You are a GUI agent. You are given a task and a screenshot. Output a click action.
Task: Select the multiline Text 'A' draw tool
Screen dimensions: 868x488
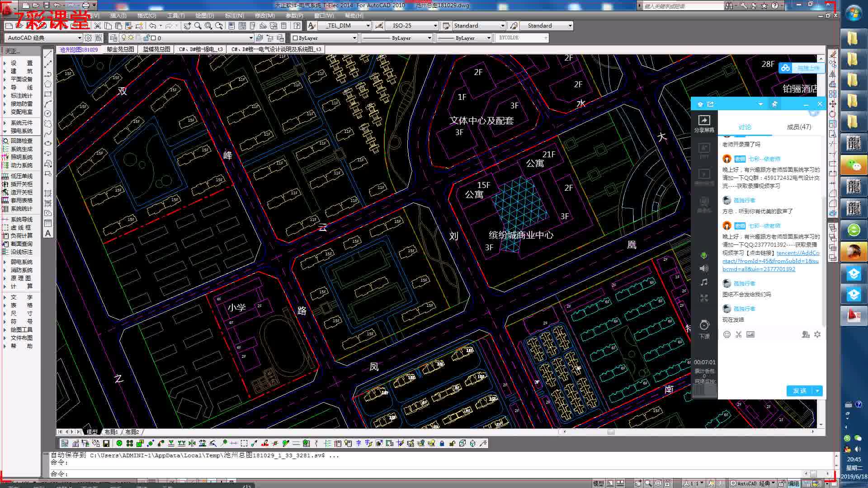coord(48,234)
